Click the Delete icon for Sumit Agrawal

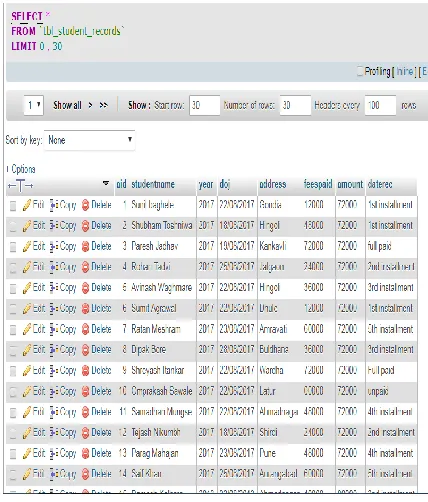(x=86, y=309)
